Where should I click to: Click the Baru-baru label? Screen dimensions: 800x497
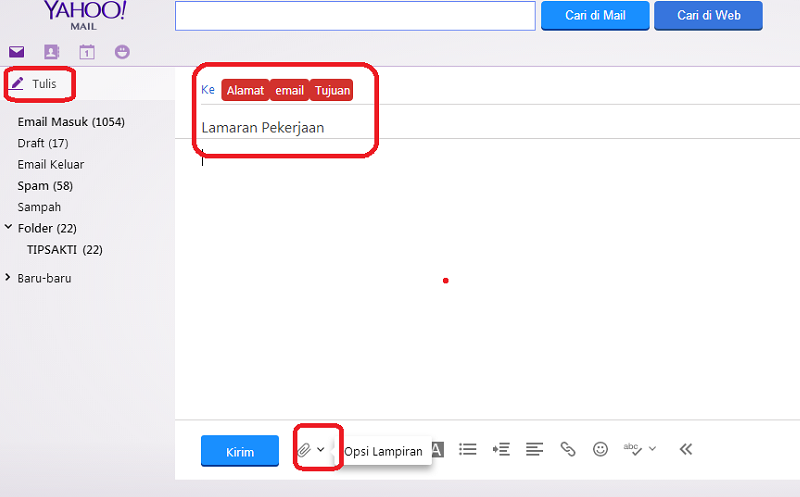pos(44,279)
